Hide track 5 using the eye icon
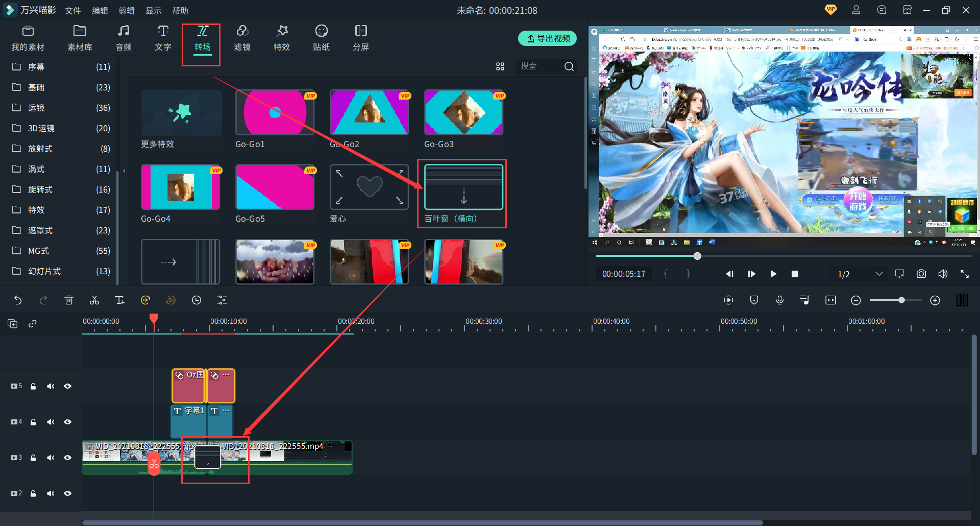The image size is (980, 526). (67, 386)
